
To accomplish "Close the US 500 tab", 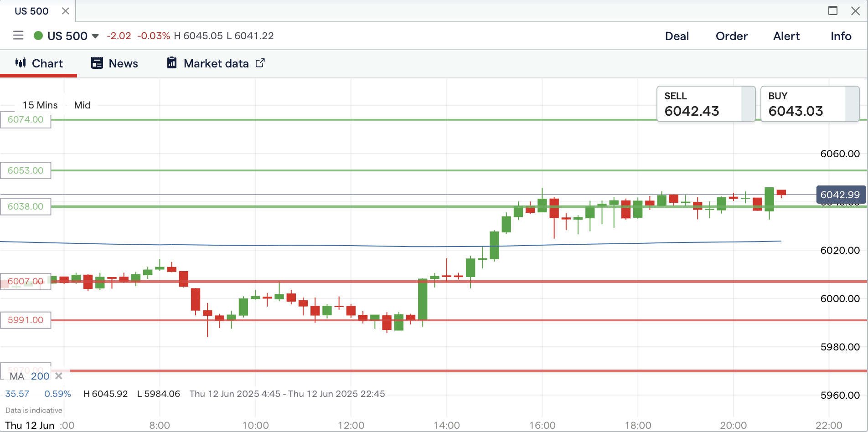I will pos(66,11).
